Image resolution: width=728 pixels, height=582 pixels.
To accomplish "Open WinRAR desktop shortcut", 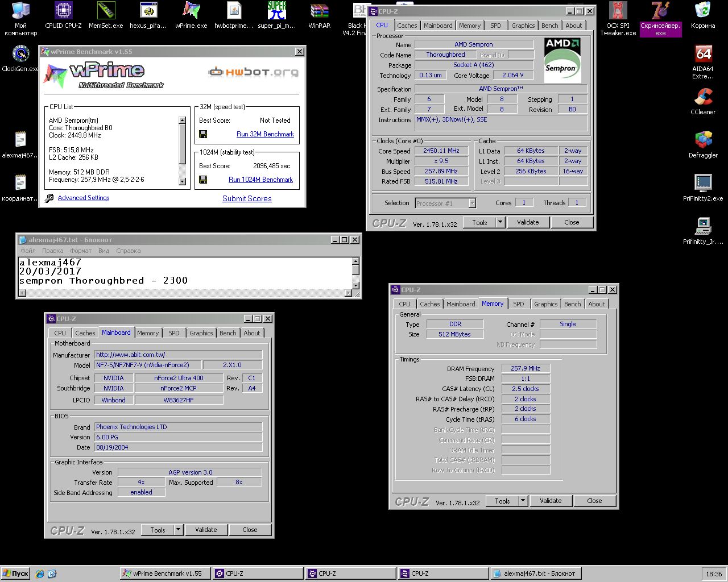I will (320, 15).
